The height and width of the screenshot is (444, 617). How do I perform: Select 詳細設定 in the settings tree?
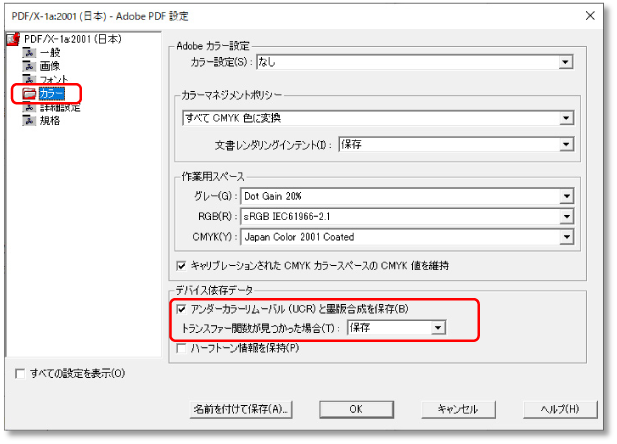point(60,107)
